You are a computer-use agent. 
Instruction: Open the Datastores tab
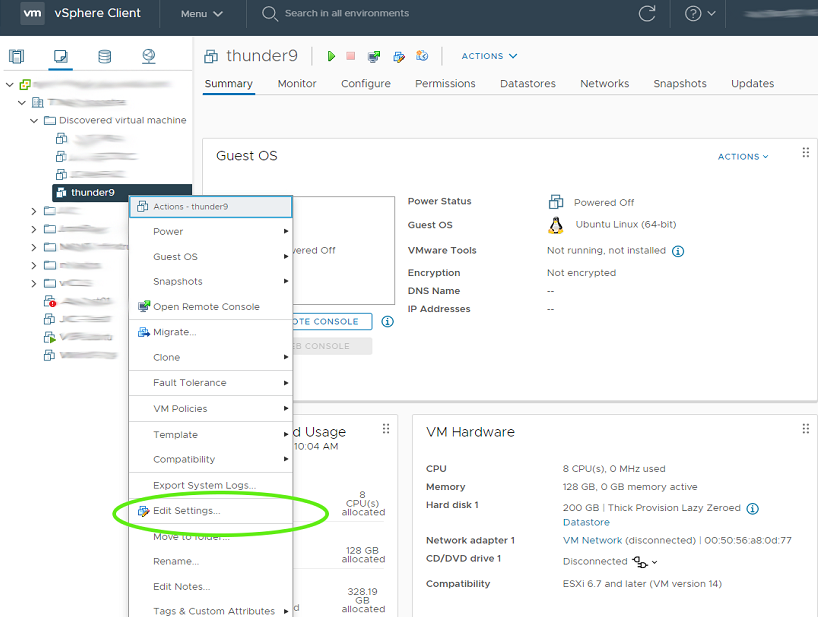tap(528, 84)
